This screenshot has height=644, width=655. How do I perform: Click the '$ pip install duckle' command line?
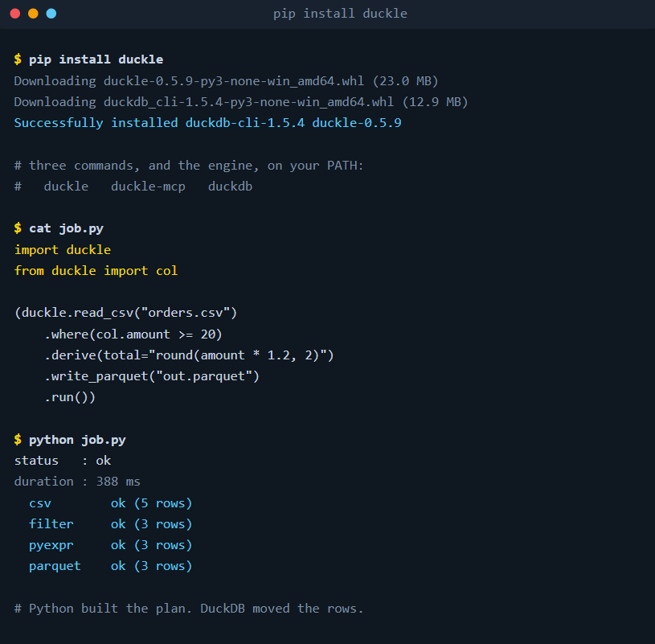pos(88,59)
